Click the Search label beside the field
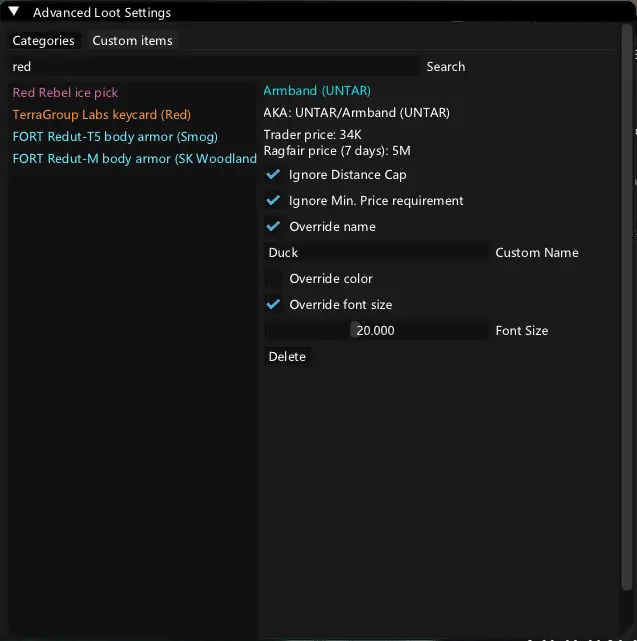 click(445, 67)
